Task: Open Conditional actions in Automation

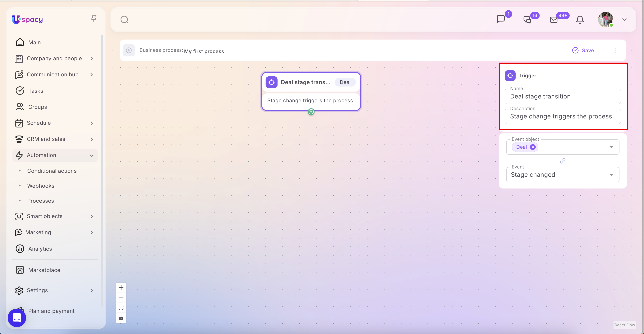Action: click(52, 171)
